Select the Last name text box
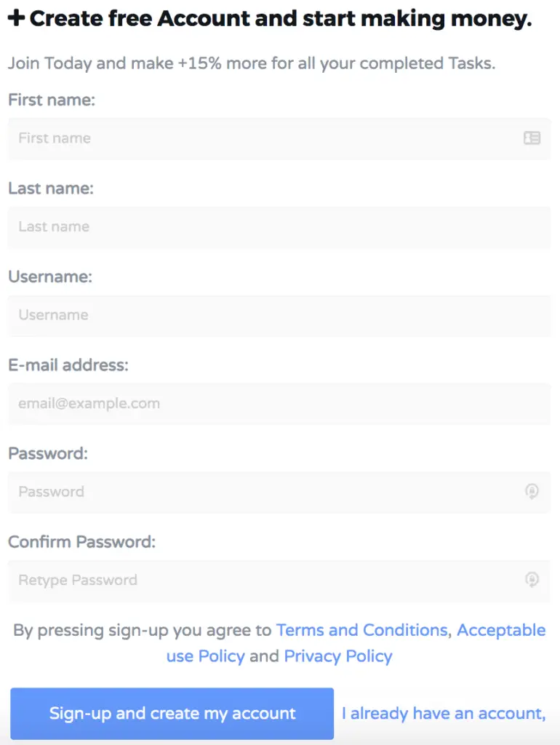 pos(279,227)
